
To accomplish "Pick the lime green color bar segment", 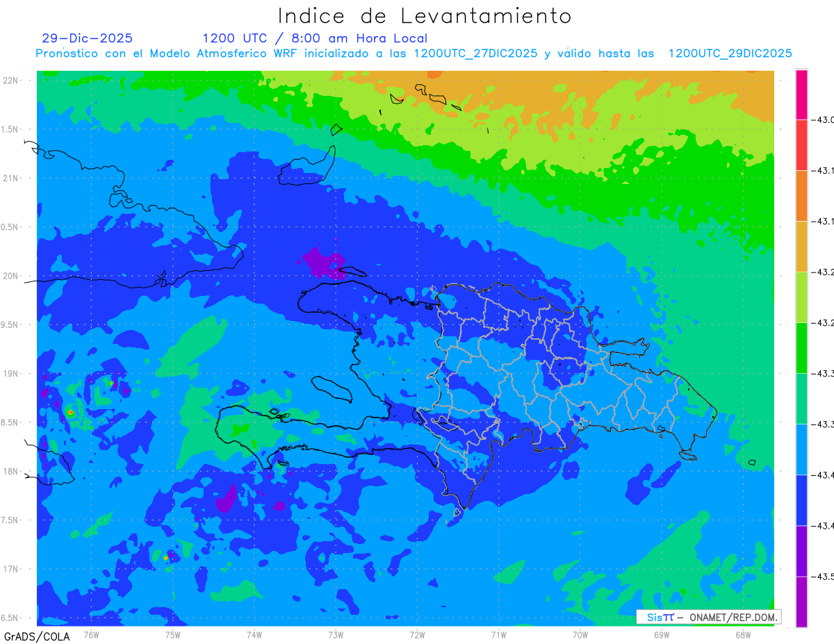I will [x=801, y=297].
